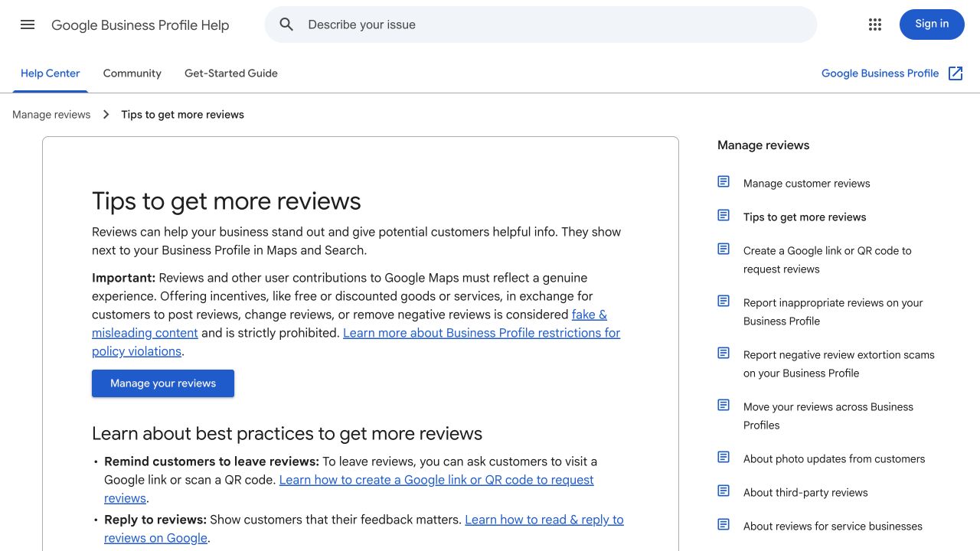Viewport: 980px width, 551px height.
Task: Click the bold Reply to reviews text
Action: click(155, 520)
